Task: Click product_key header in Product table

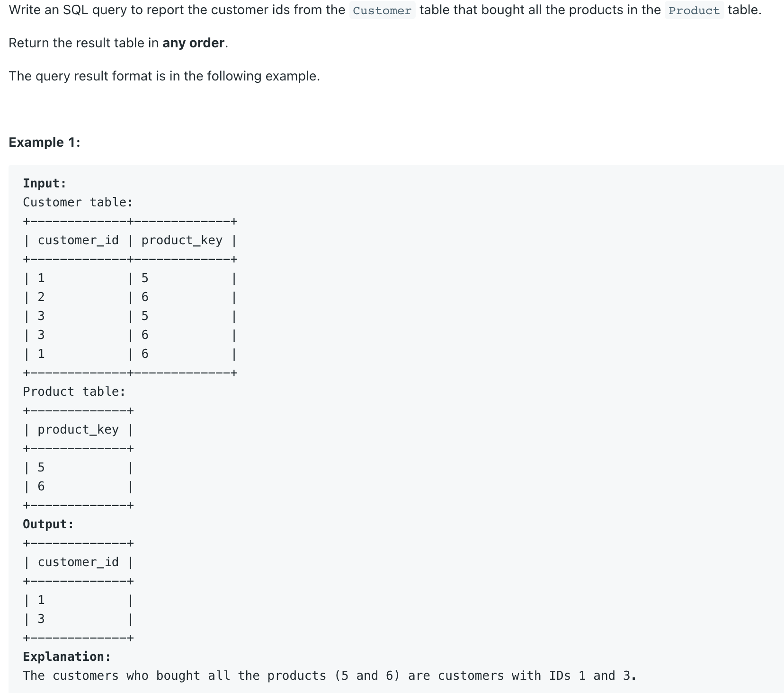Action: (x=78, y=429)
